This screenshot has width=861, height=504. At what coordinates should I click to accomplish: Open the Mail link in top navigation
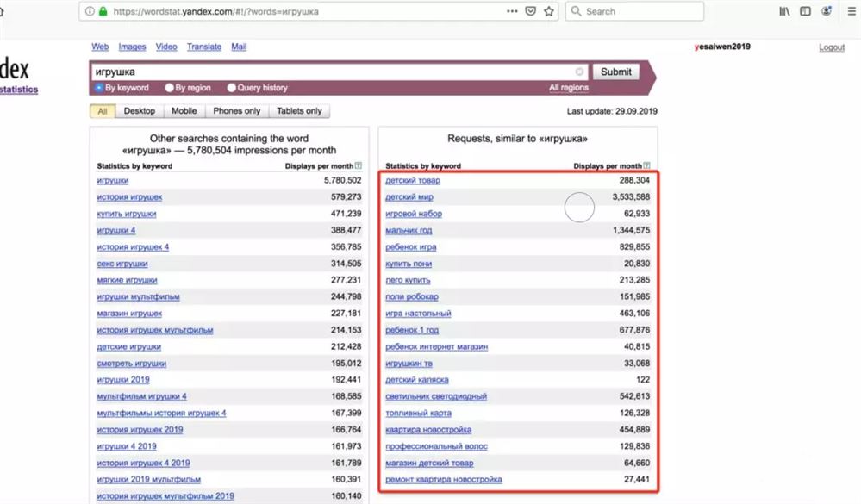pyautogui.click(x=239, y=47)
